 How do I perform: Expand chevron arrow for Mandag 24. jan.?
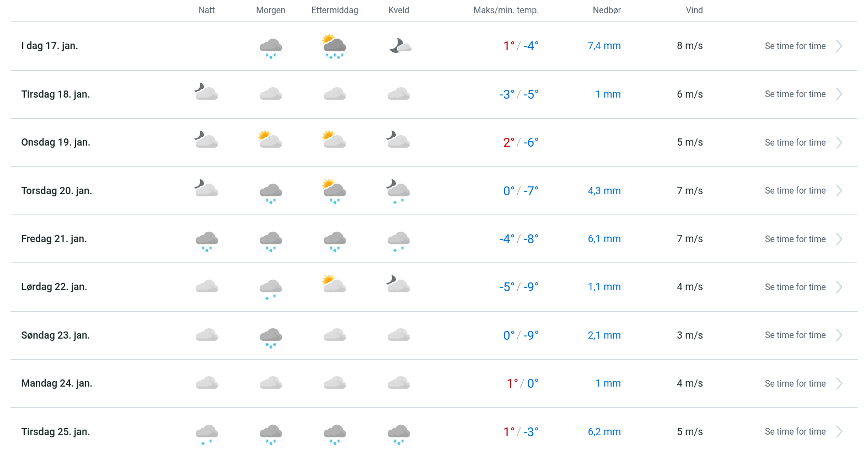tap(839, 383)
